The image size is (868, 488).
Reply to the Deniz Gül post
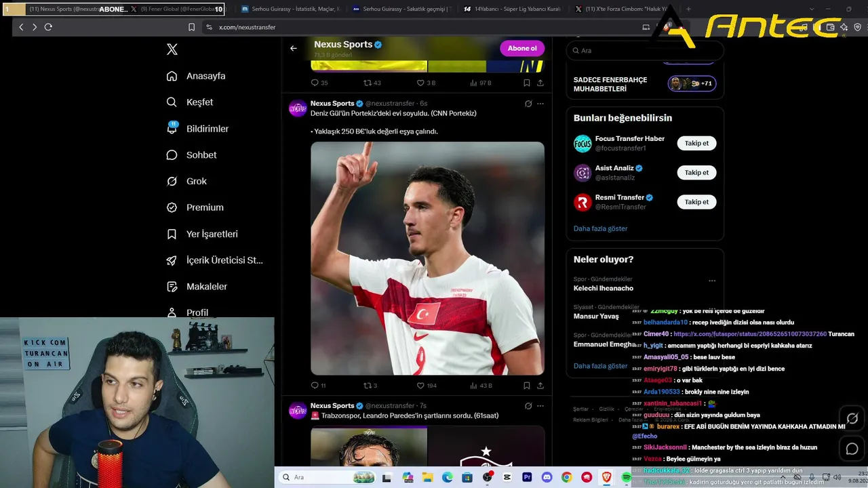tap(318, 386)
